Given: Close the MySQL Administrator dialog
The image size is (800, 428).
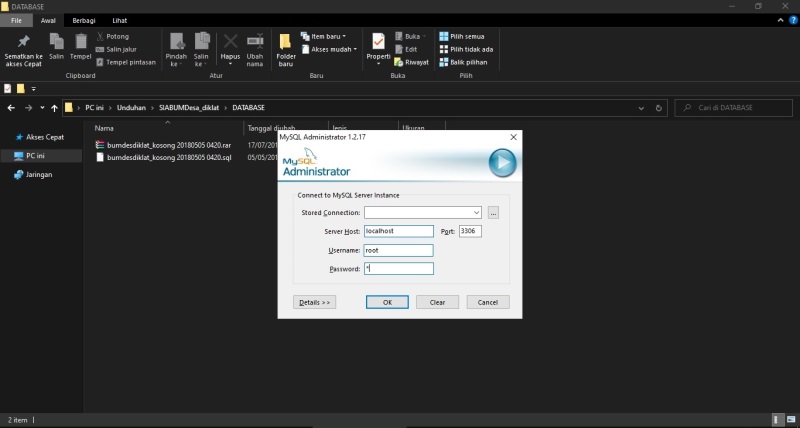Looking at the screenshot, I should click(513, 137).
